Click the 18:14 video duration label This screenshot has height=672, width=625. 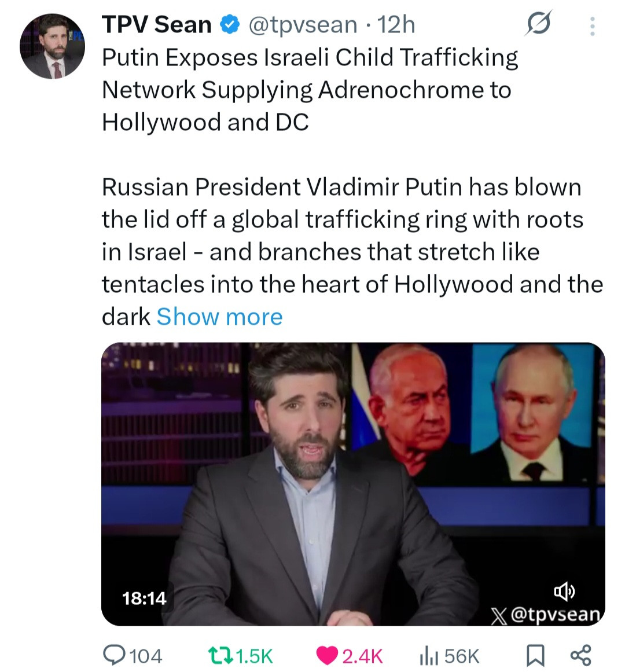(x=144, y=598)
